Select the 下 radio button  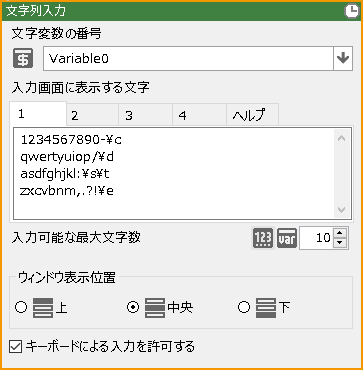point(244,307)
